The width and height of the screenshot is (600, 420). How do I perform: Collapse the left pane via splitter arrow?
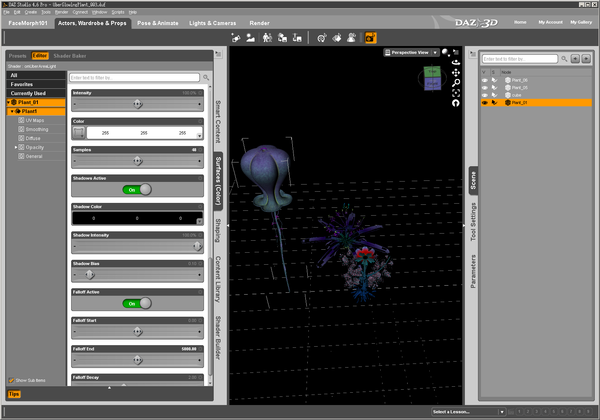click(x=228, y=226)
